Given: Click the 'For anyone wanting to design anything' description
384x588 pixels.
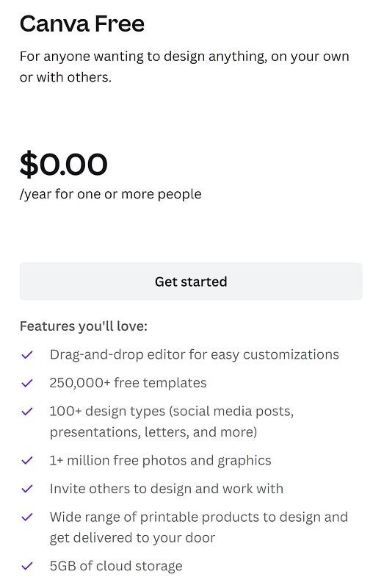Looking at the screenshot, I should pyautogui.click(x=184, y=67).
